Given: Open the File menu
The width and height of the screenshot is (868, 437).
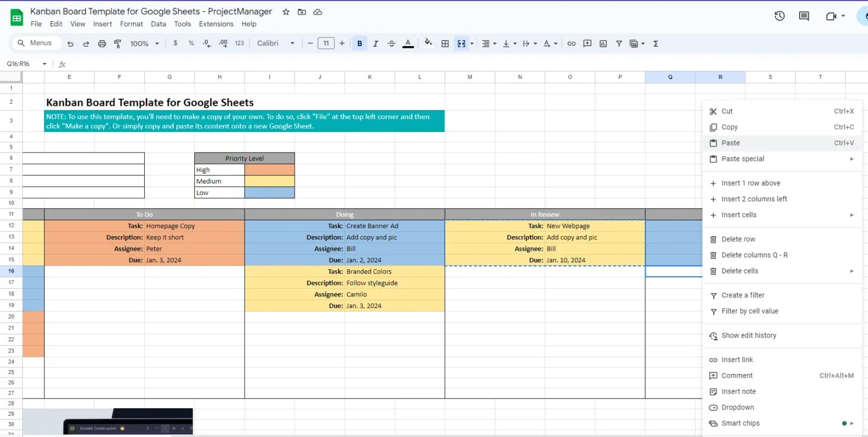Looking at the screenshot, I should pyautogui.click(x=36, y=24).
